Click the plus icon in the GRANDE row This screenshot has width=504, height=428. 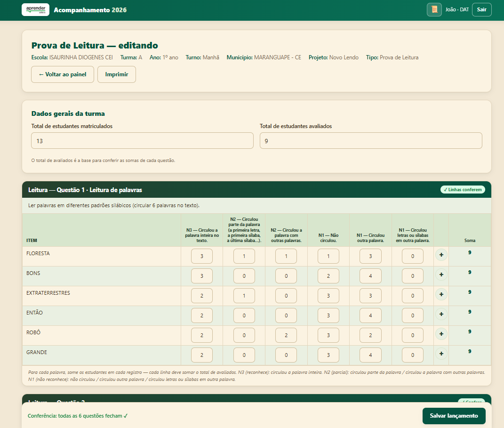(441, 354)
